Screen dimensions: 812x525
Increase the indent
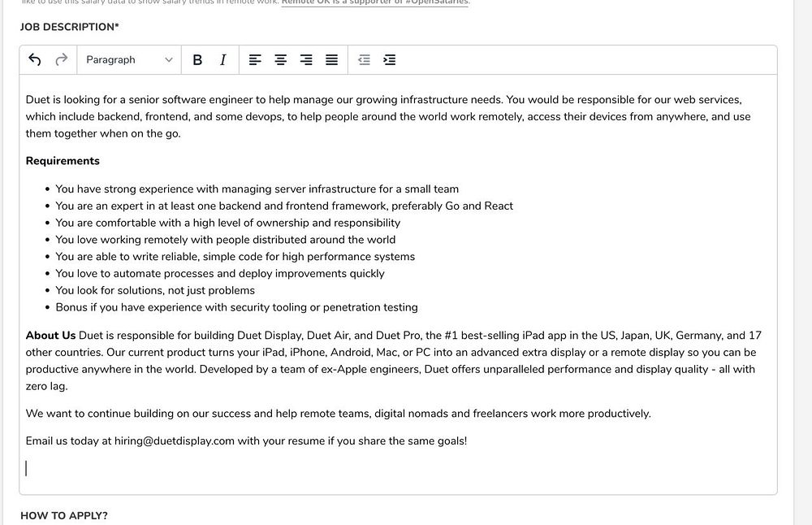(390, 59)
